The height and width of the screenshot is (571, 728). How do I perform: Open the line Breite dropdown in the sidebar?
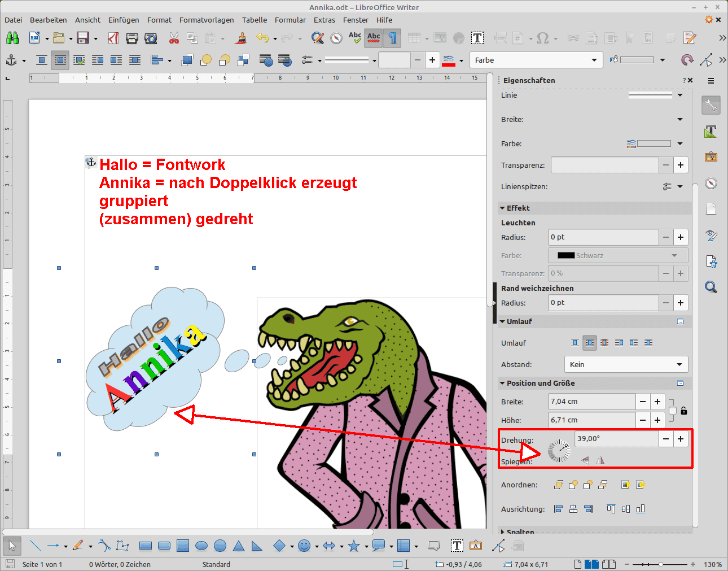click(x=680, y=120)
